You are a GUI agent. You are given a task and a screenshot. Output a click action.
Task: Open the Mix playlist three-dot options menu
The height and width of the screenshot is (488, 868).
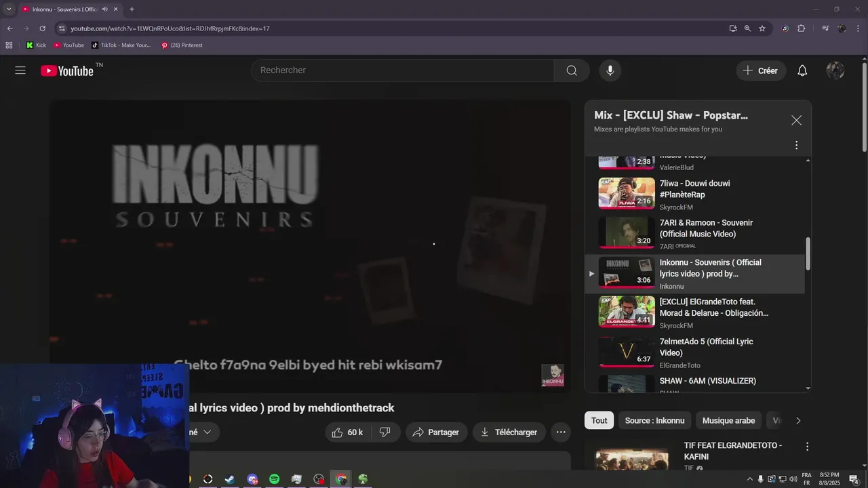pyautogui.click(x=796, y=145)
